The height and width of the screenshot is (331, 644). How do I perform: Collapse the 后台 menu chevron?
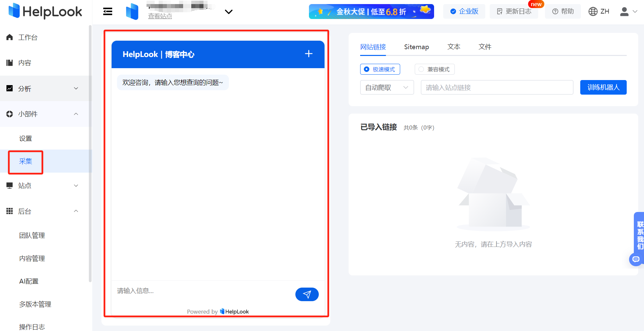point(76,211)
